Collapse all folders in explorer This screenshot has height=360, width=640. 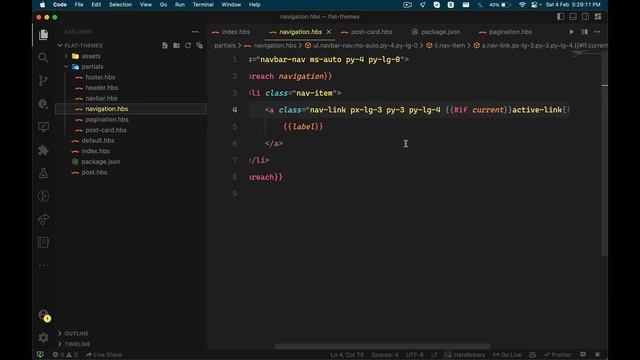(x=200, y=45)
